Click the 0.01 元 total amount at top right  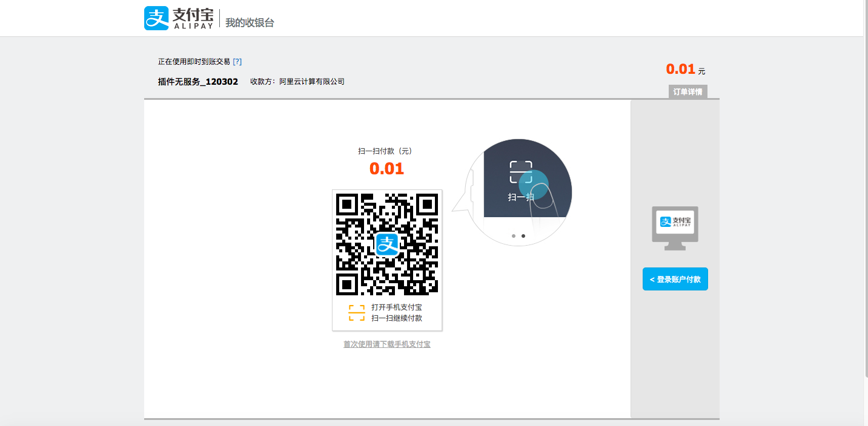pyautogui.click(x=686, y=70)
